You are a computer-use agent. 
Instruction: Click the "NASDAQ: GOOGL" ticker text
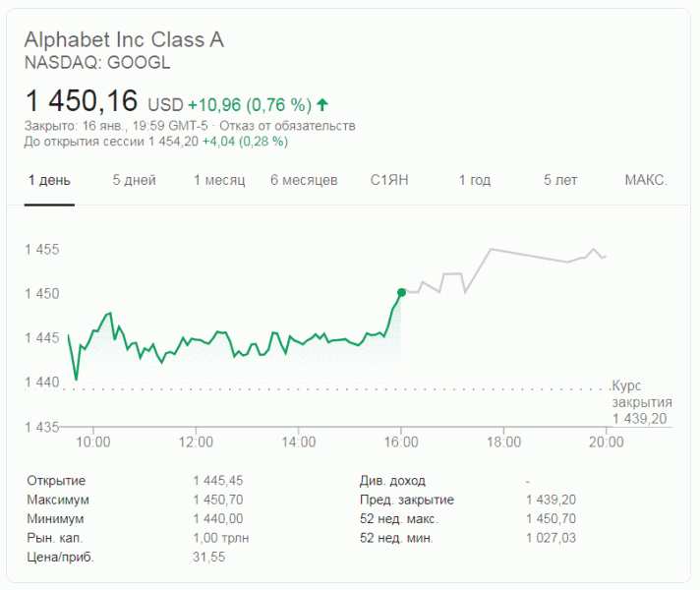[97, 62]
